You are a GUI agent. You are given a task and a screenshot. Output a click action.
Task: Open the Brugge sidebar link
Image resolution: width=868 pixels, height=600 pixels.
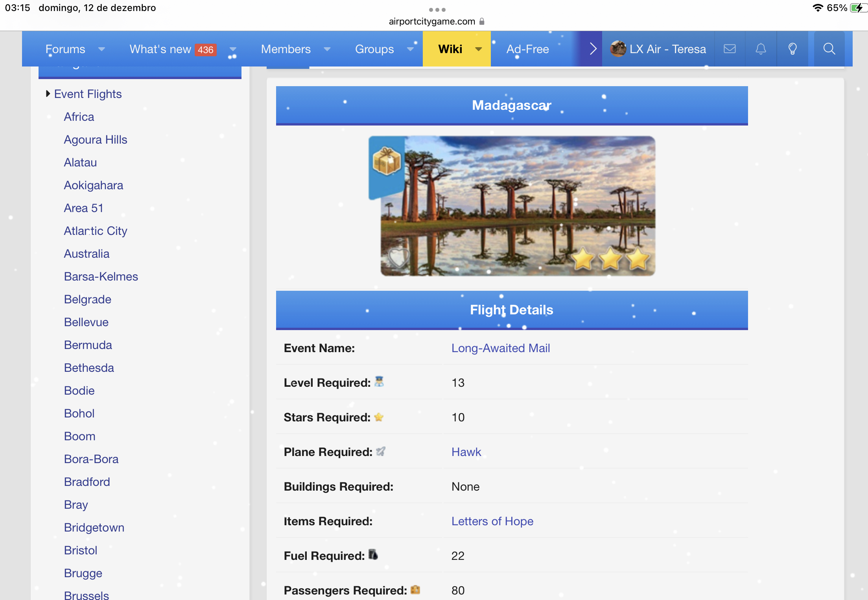(x=83, y=573)
